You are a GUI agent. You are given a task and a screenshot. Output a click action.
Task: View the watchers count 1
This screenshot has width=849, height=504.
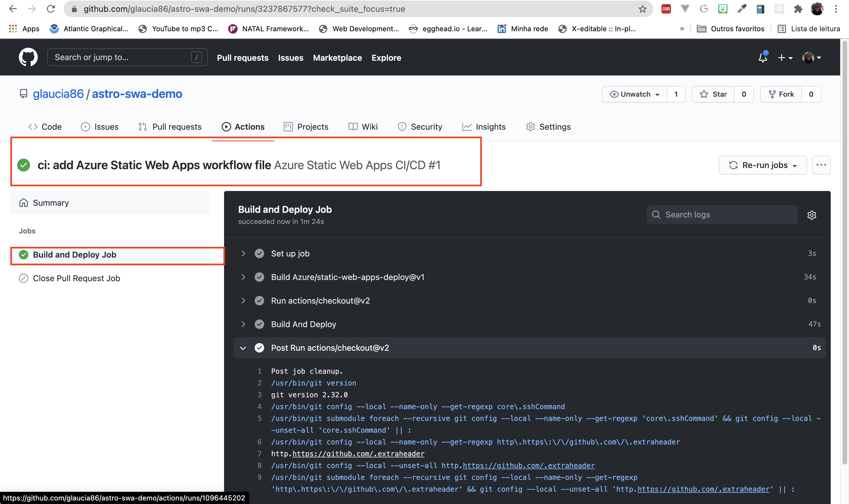[676, 94]
